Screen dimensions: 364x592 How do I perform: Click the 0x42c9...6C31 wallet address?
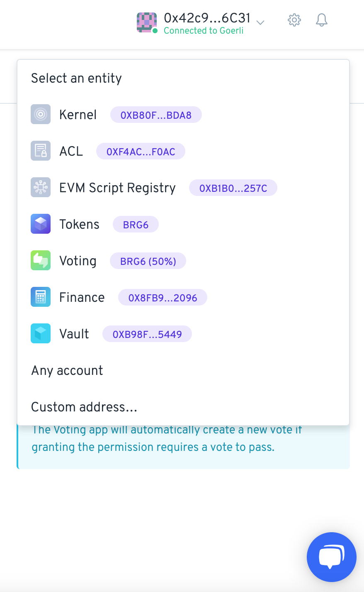coord(207,18)
